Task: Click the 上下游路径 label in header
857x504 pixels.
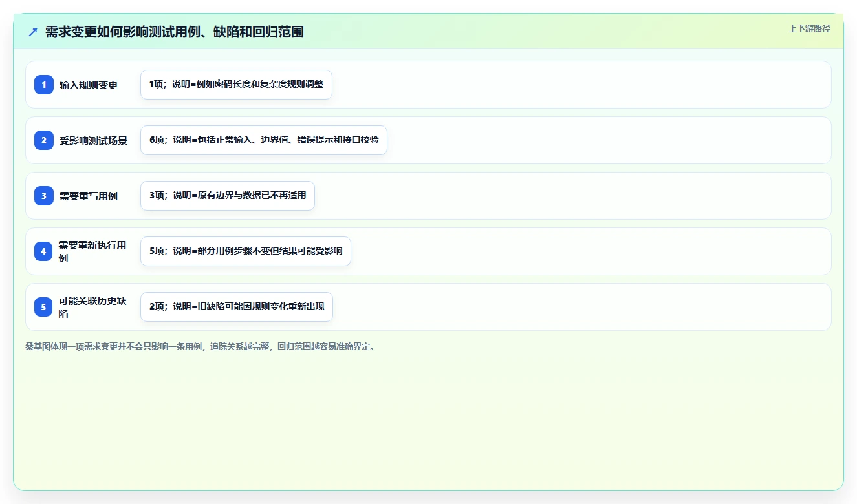Action: [809, 28]
